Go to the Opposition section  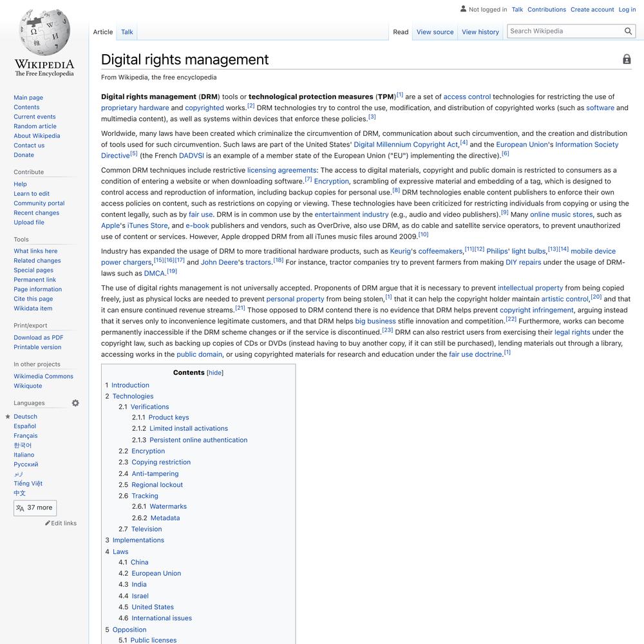(x=129, y=630)
